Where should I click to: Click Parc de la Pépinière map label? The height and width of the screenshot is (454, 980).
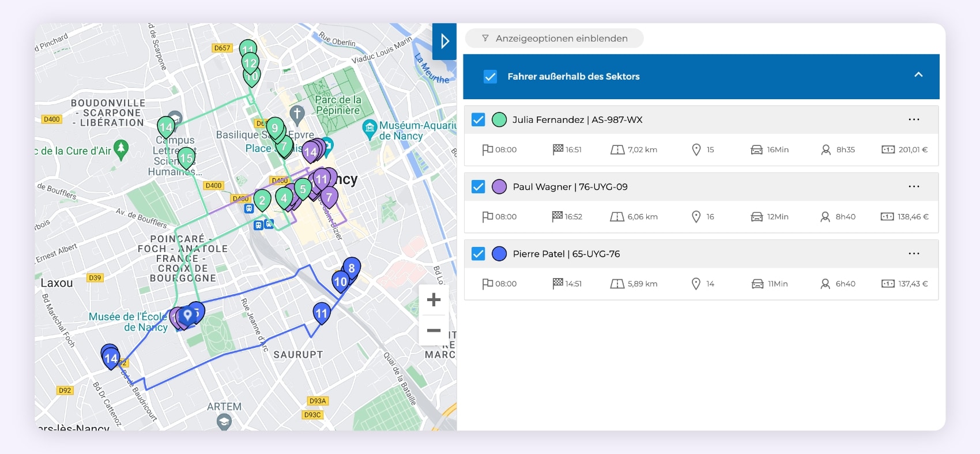point(338,105)
